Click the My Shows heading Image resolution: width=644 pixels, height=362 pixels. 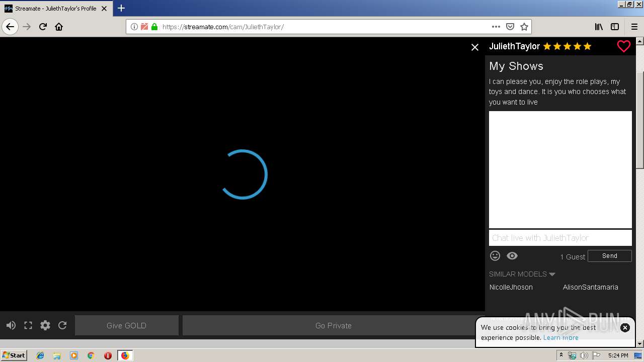coord(516,66)
